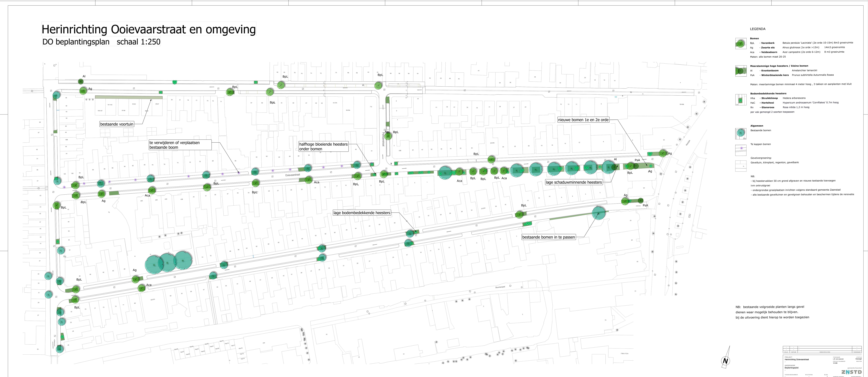
Task: Click 'Maten: alle bomen maat 20-25'
Action: coord(768,57)
